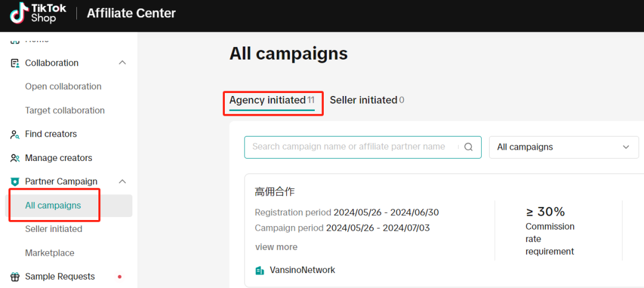Switch to the Agency initiated tab

[x=272, y=101]
